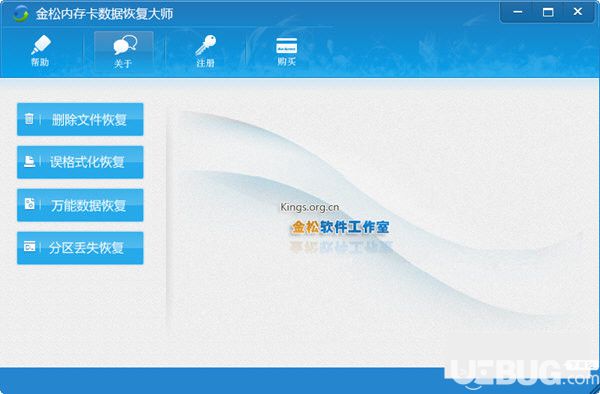
Task: Open the 关于 (About) speech bubble icon
Action: [x=124, y=52]
